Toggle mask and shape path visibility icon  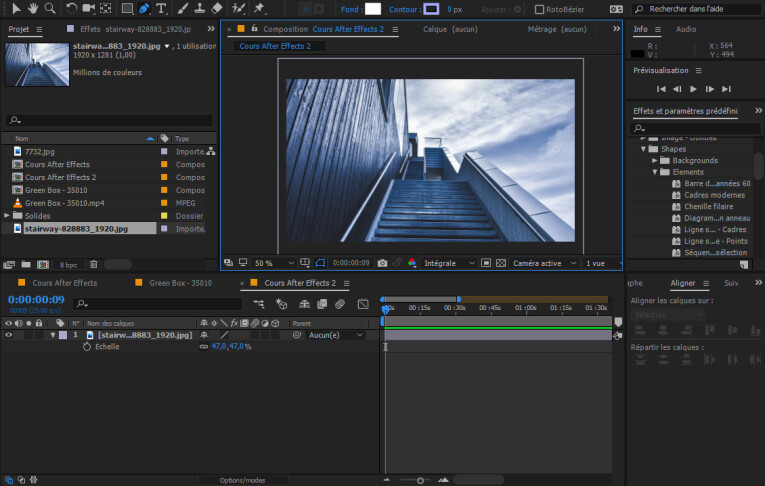click(321, 263)
